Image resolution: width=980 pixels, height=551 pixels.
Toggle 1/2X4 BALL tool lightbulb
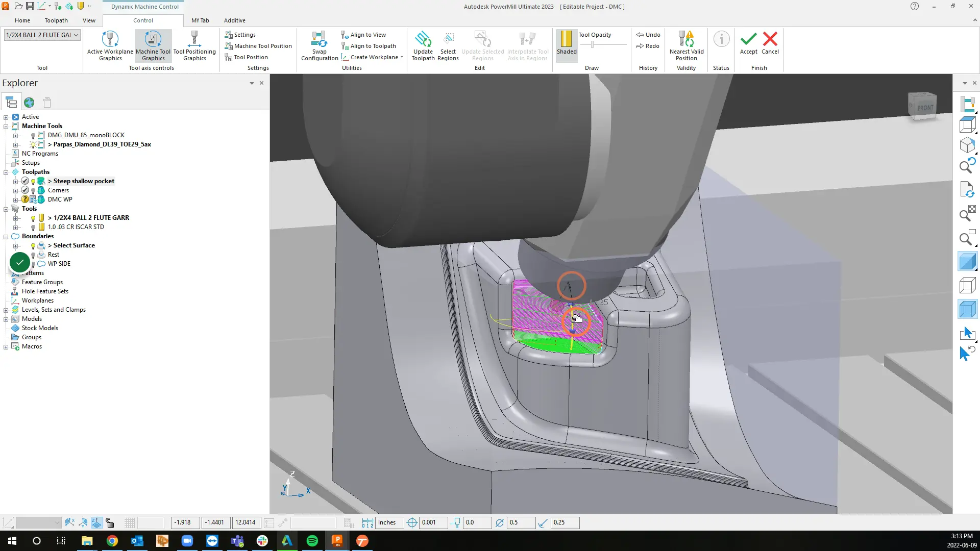click(x=33, y=218)
